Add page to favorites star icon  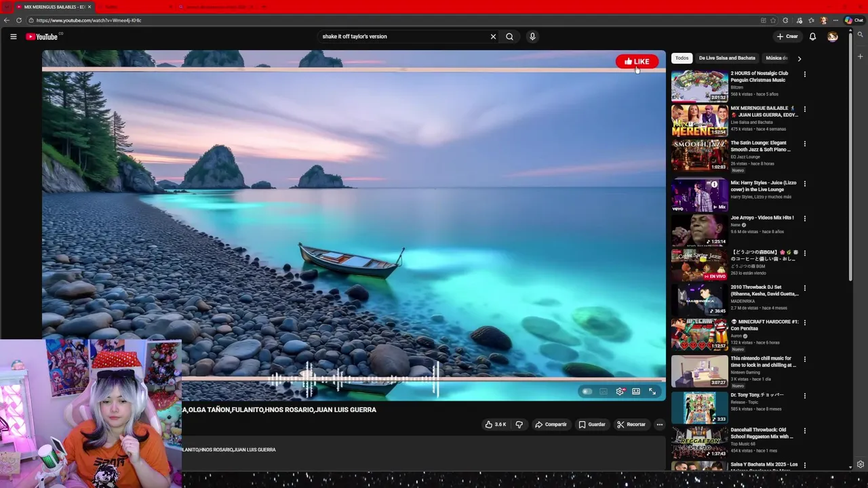pos(773,20)
